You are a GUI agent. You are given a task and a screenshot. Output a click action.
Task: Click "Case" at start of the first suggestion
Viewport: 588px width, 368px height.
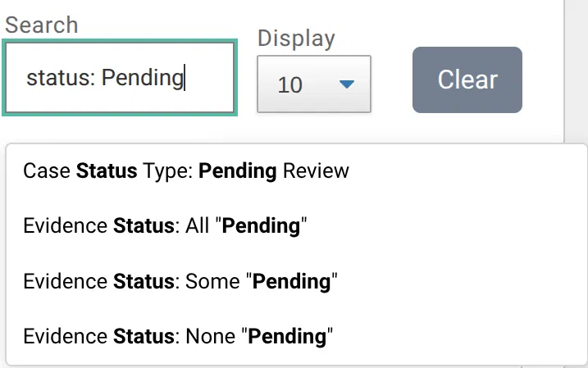[47, 170]
